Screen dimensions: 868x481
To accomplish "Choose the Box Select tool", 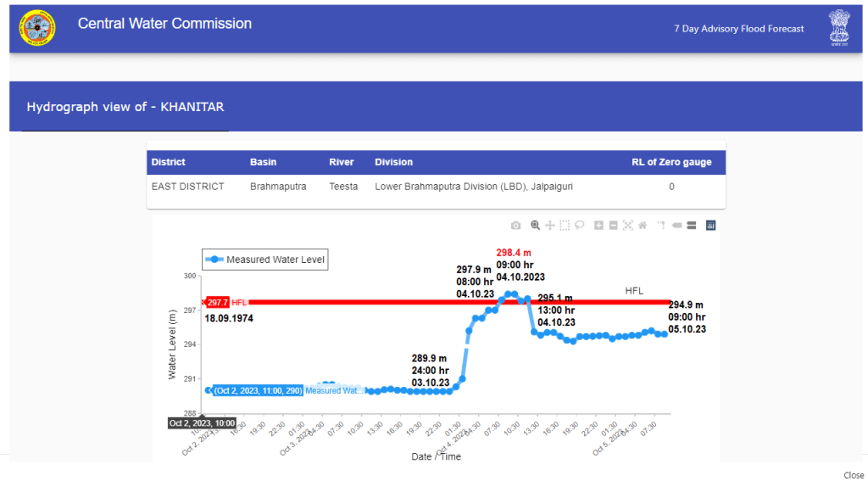I will coord(565,226).
